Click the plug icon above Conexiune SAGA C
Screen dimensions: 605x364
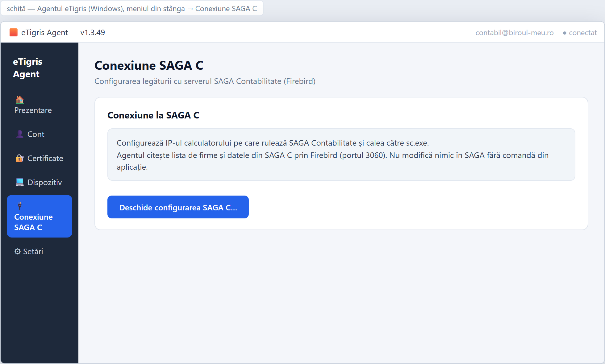[19, 206]
